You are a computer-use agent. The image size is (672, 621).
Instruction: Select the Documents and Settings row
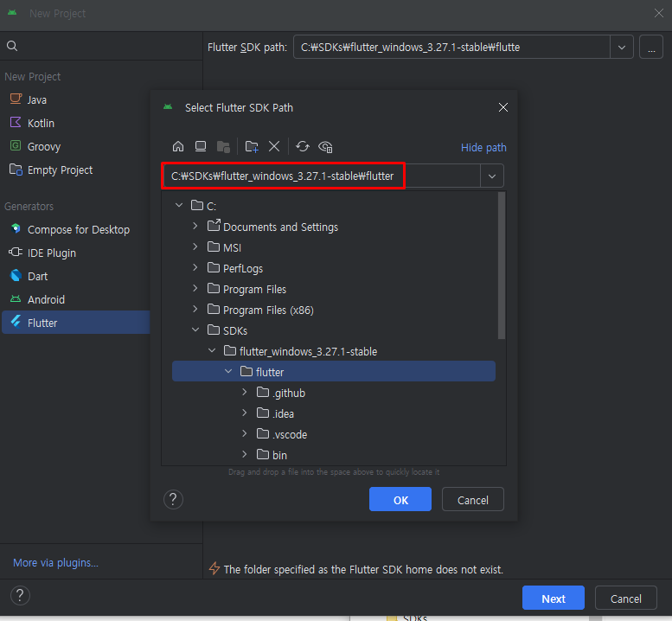334,227
